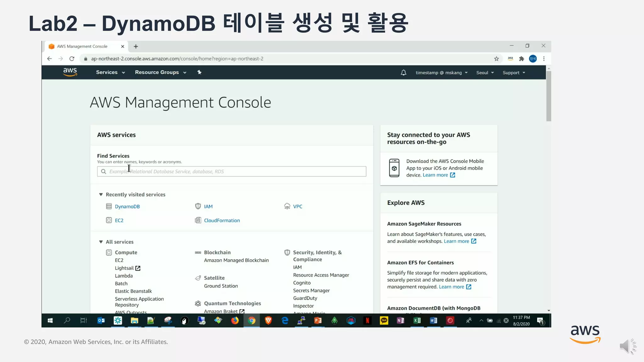
Task: Open the notifications bell icon
Action: click(x=403, y=73)
